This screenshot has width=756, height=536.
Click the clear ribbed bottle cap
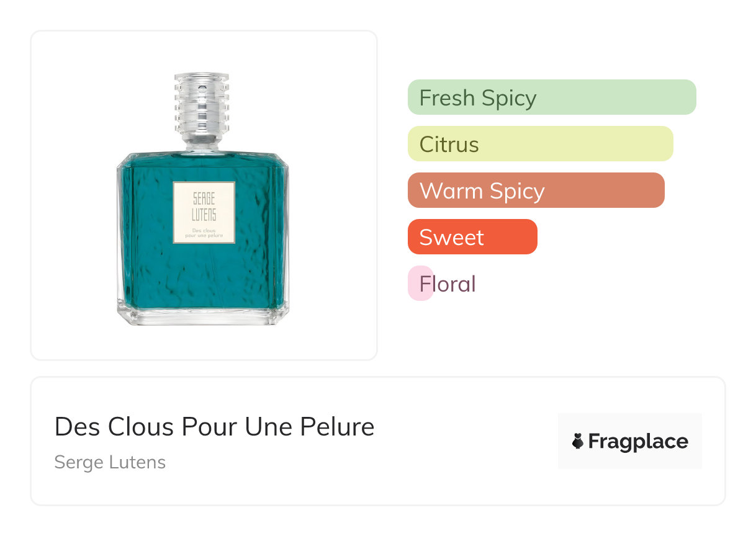pos(202,105)
